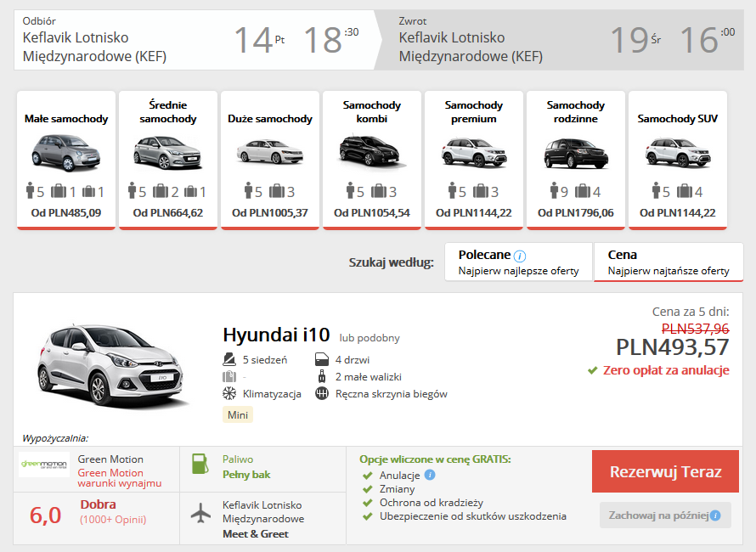Pick the Samochody SUV category
Image resolution: width=756 pixels, height=552 pixels.
coord(677,160)
